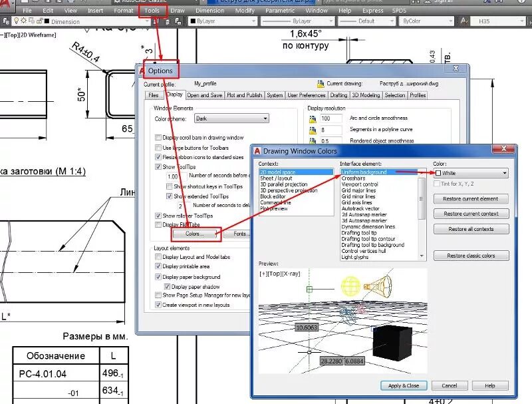Click the Layer States Manager icon
Viewport: 532px width, 404px height.
pyautogui.click(x=178, y=21)
